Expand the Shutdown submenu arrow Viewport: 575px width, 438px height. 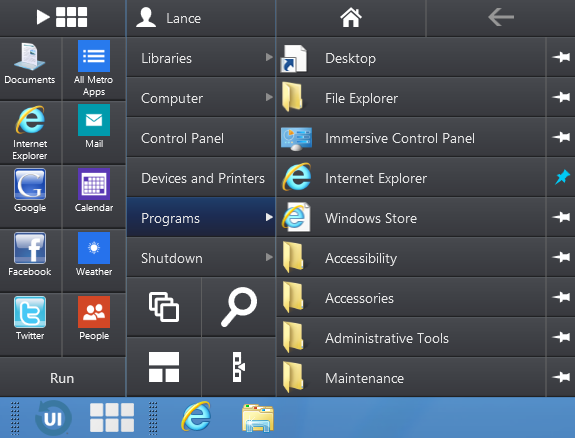coord(269,257)
